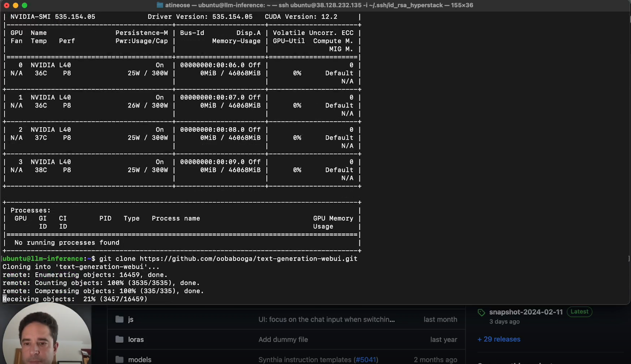Viewport: 631px width, 364px height.
Task: Click bus ID 00000000:00:08.0 text
Action: coord(212,130)
